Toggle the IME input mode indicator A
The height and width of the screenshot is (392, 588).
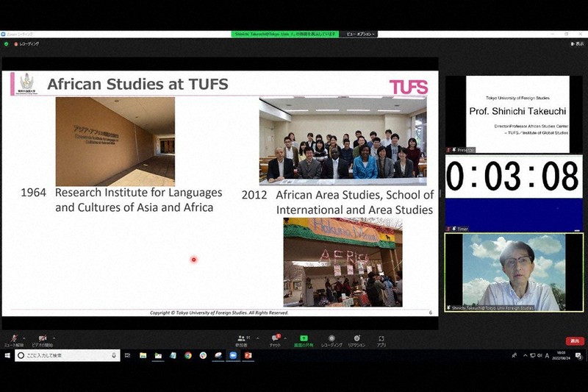pos(547,355)
